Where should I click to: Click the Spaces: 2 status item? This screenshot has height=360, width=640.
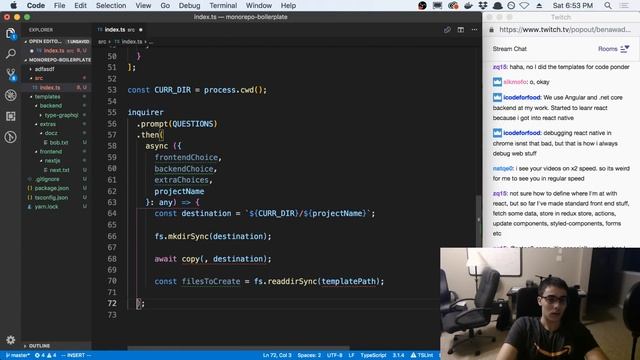(x=309, y=355)
